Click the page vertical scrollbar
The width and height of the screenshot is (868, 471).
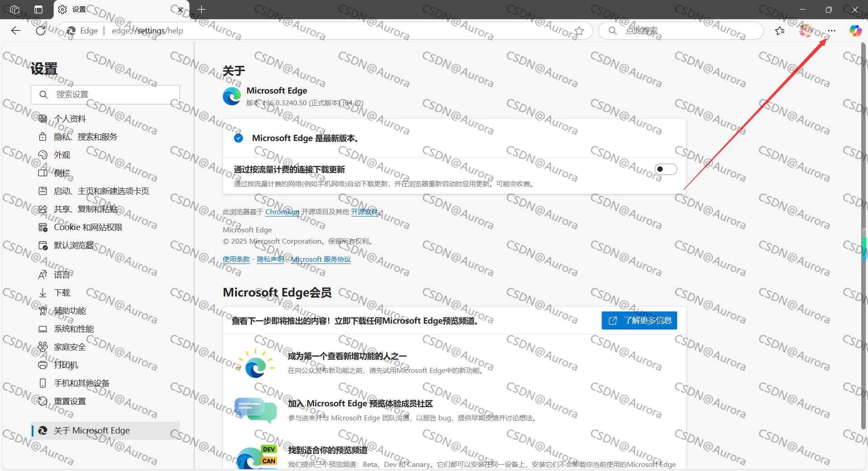coord(863,235)
